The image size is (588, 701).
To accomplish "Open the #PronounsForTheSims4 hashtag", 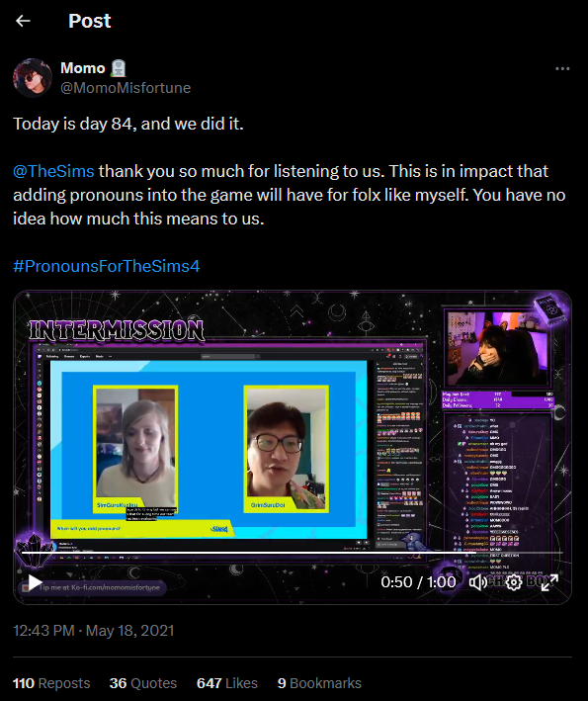I will pyautogui.click(x=107, y=266).
